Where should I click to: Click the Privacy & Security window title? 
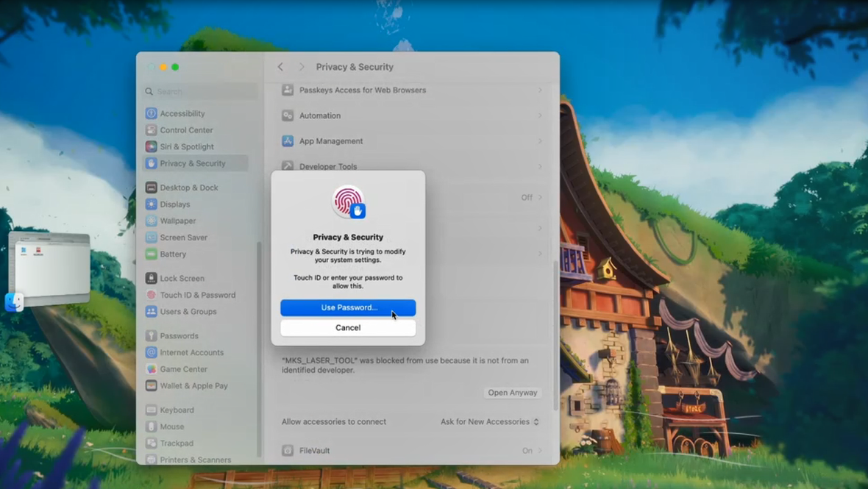[x=355, y=67]
